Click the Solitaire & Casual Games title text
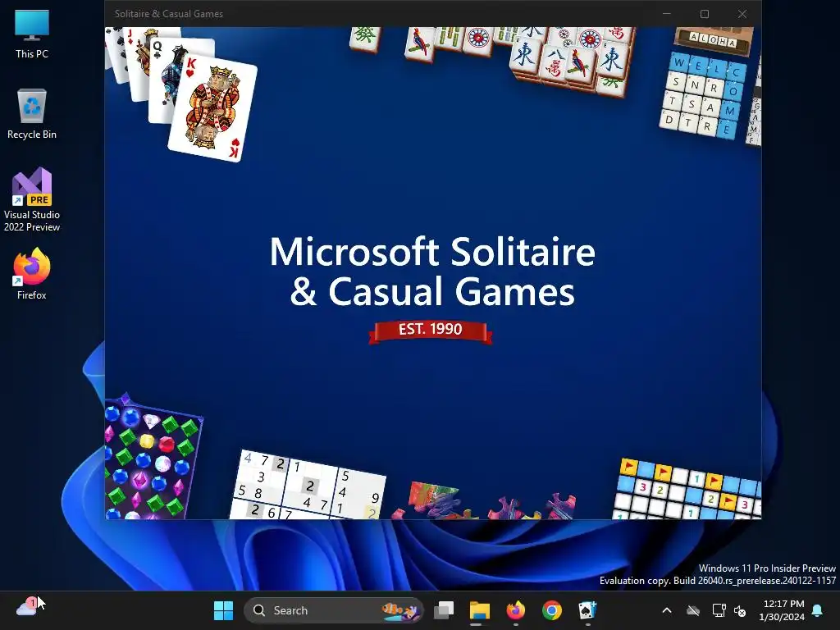Viewport: 840px width, 630px height. coord(169,14)
